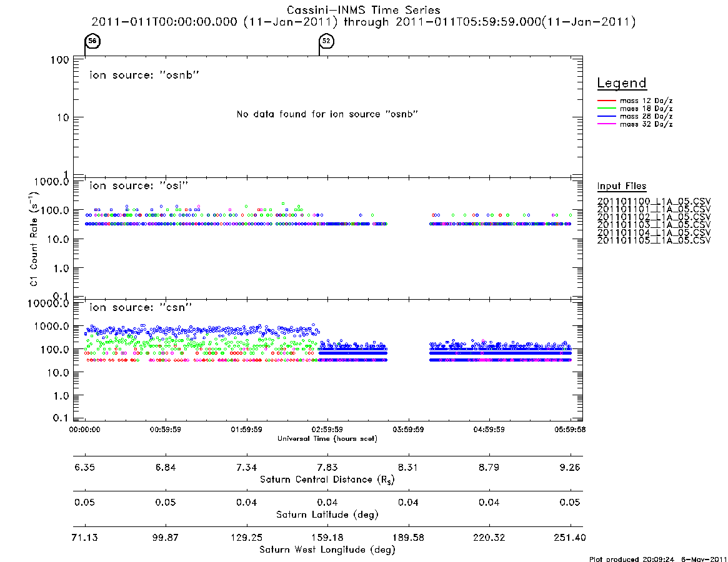Screen dimensions: 728x562
Task: Select the blue mass 28 Da/z legend line
Action: click(x=606, y=117)
